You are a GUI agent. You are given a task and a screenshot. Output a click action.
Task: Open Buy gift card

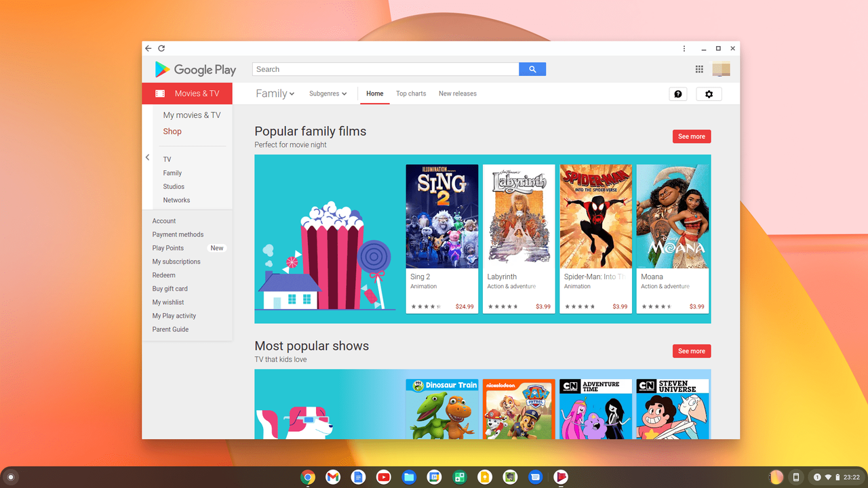click(170, 289)
